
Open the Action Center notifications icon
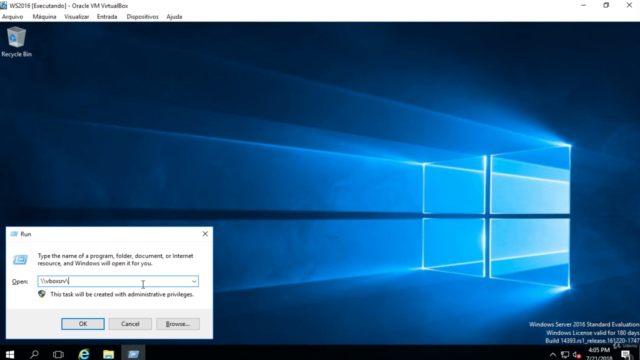click(626, 355)
